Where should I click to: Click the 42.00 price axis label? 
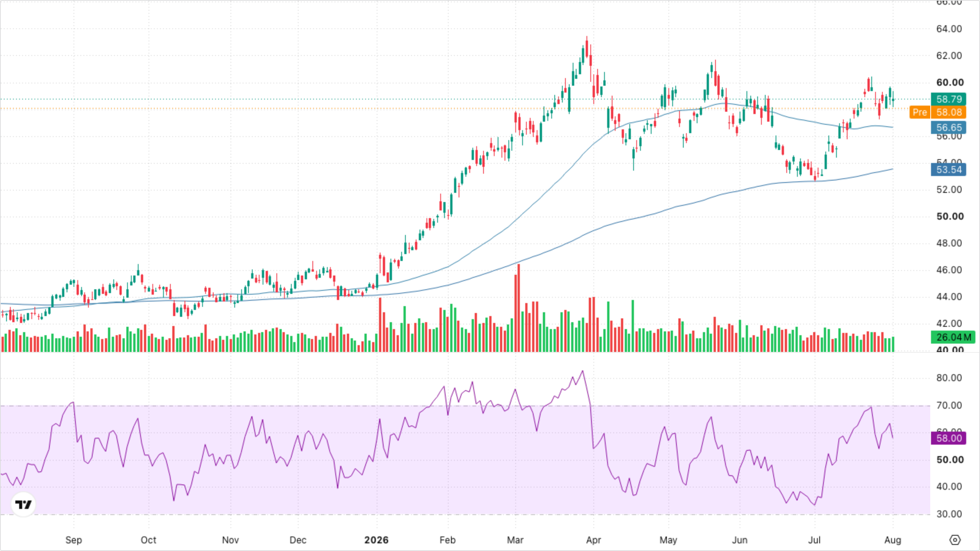pos(949,324)
